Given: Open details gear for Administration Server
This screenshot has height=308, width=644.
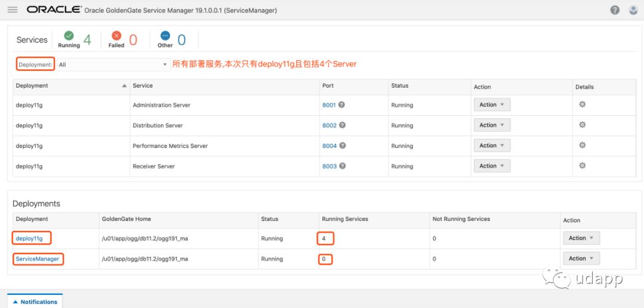Looking at the screenshot, I should [582, 104].
